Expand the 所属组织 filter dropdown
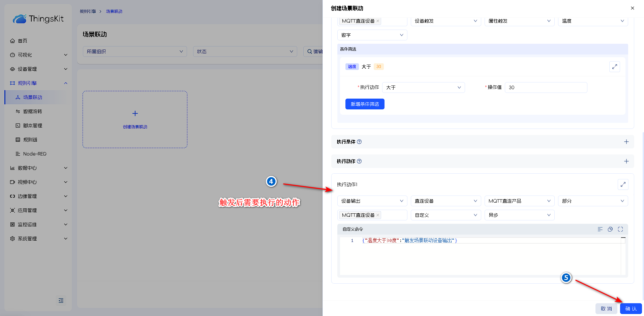The height and width of the screenshot is (316, 644). coord(135,51)
